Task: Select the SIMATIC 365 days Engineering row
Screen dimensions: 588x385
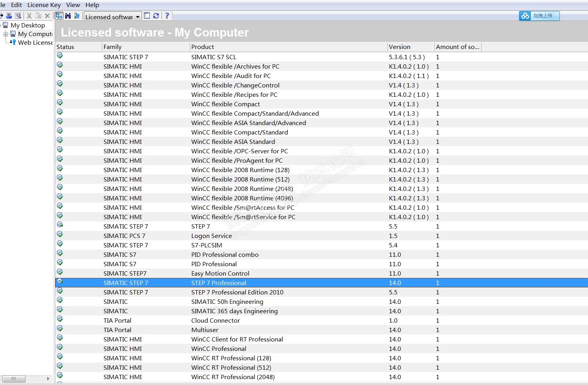Action: [x=321, y=311]
